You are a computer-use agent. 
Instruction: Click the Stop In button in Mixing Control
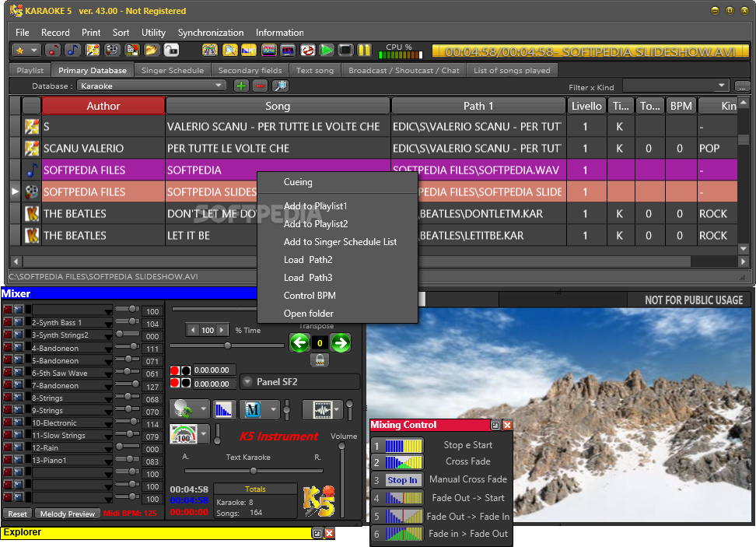coord(403,480)
